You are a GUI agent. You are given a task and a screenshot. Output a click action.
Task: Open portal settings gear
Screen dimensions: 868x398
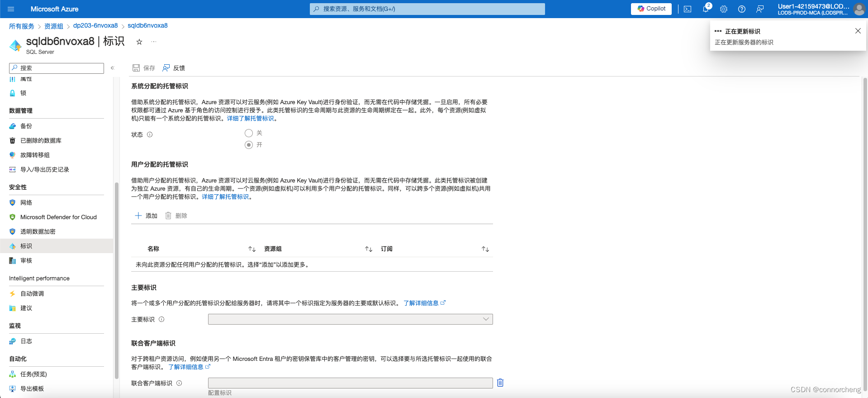(x=724, y=9)
